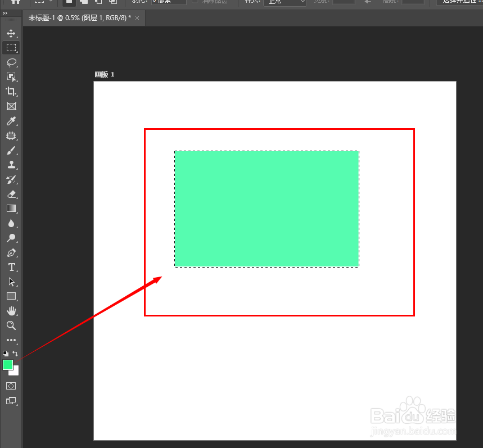The height and width of the screenshot is (448, 483).
Task: Select the Hand tool
Action: click(x=11, y=311)
